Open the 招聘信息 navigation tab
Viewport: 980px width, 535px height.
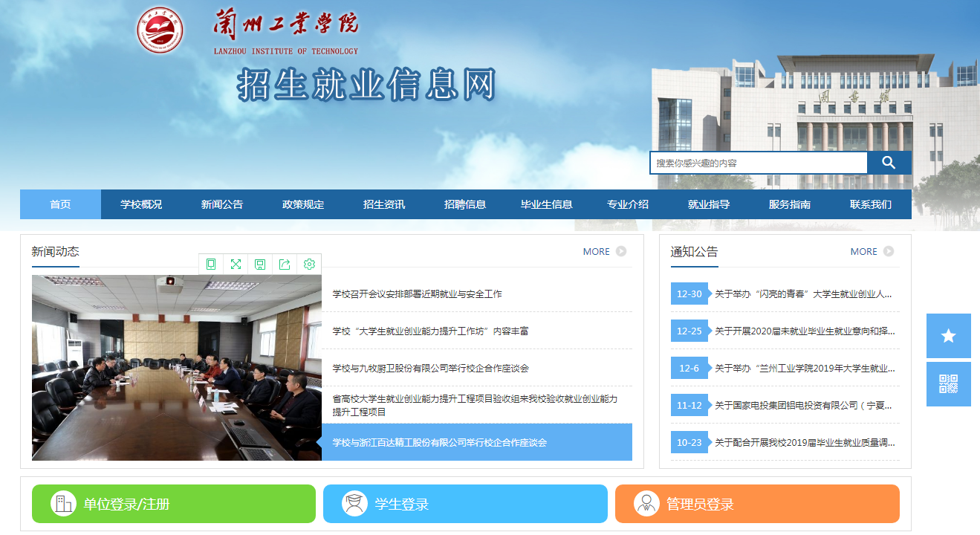click(466, 204)
